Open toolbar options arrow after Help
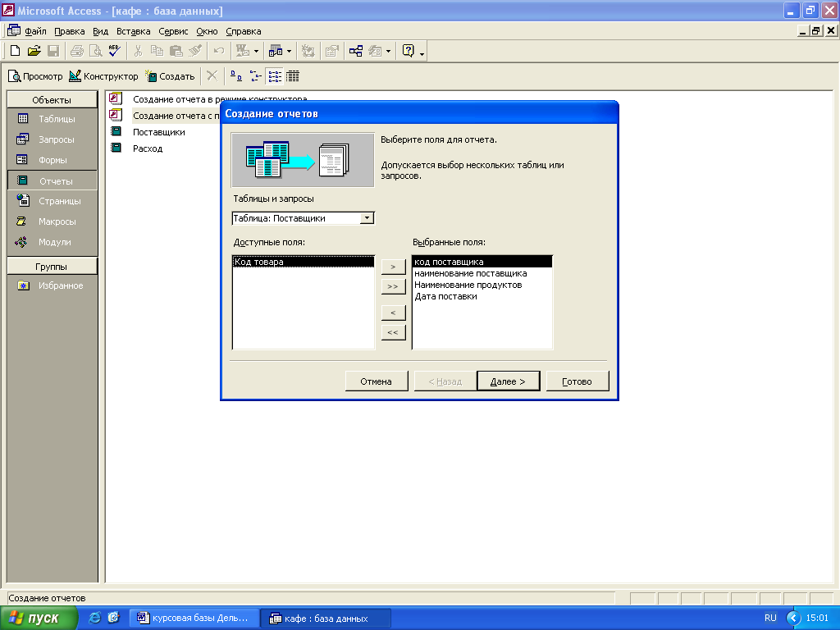 (x=422, y=53)
